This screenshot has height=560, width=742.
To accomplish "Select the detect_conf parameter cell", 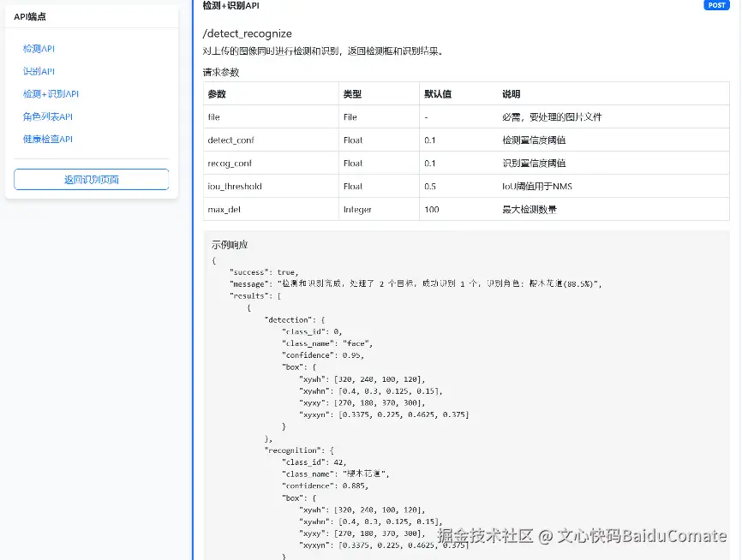I will pos(271,140).
